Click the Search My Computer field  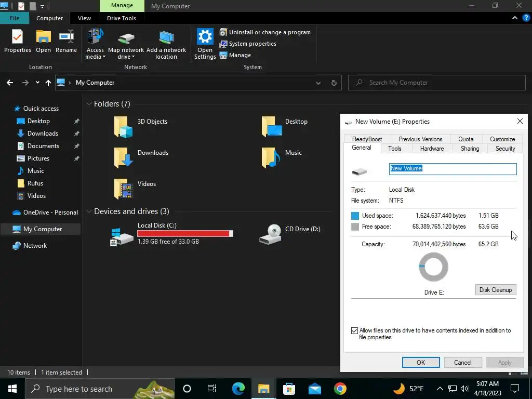[x=436, y=83]
